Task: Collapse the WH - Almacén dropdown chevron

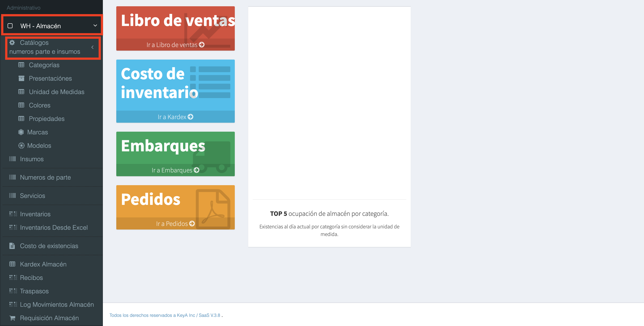Action: pyautogui.click(x=95, y=26)
